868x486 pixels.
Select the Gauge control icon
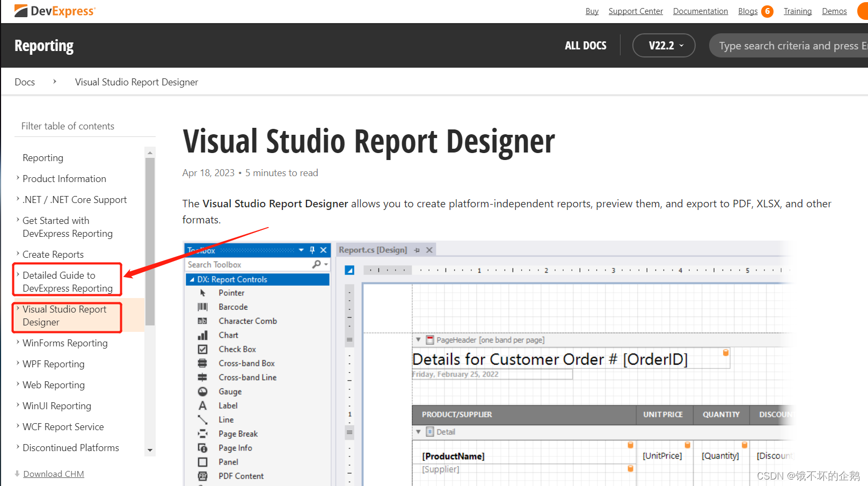(203, 391)
